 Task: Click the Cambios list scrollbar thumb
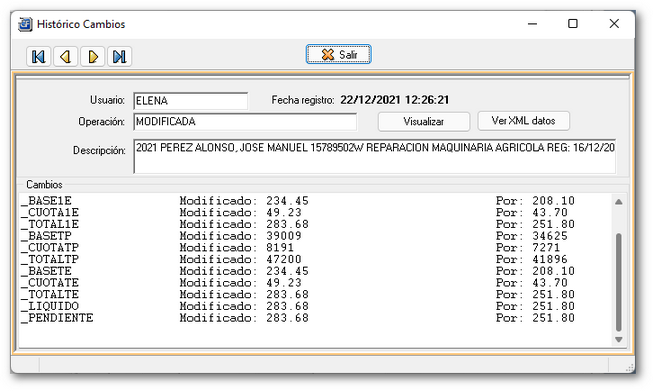point(618,282)
